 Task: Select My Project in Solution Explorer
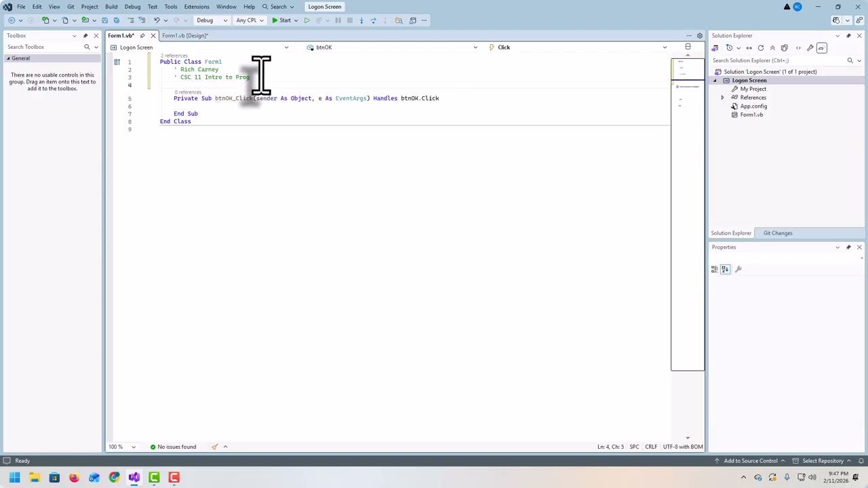pyautogui.click(x=753, y=89)
